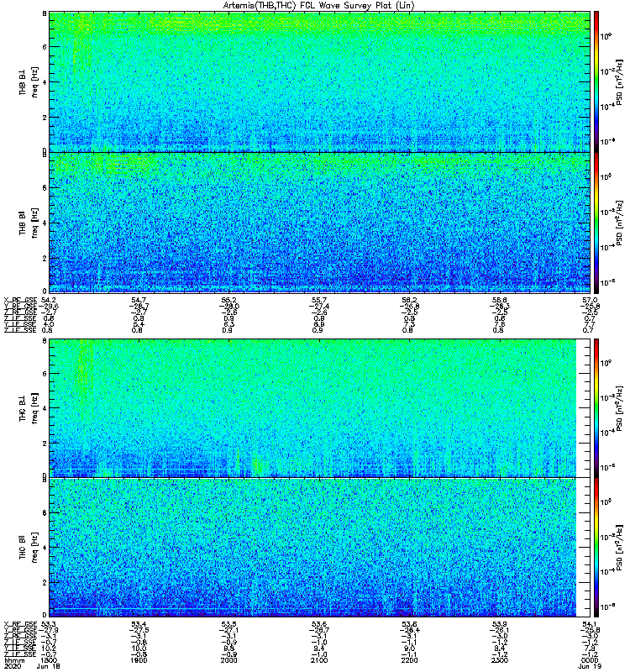Click the 'THB B⊥ freq [Hz]' axis label

(29, 81)
